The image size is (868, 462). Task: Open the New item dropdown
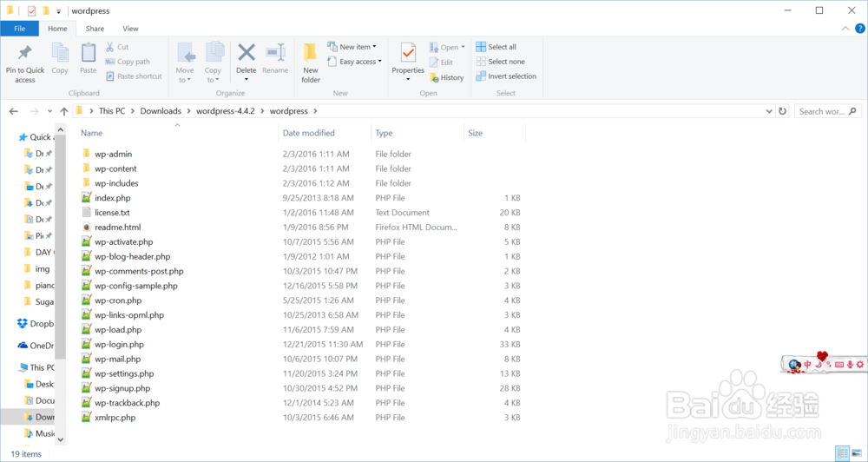(352, 47)
